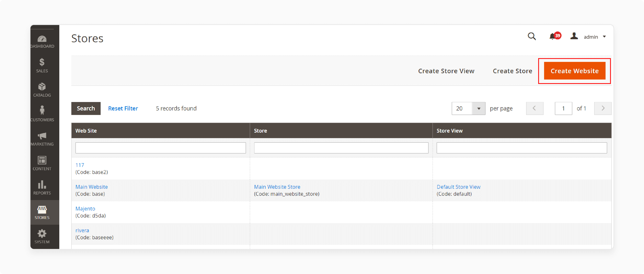644x274 pixels.
Task: Click the Stores page title
Action: pyautogui.click(x=87, y=38)
